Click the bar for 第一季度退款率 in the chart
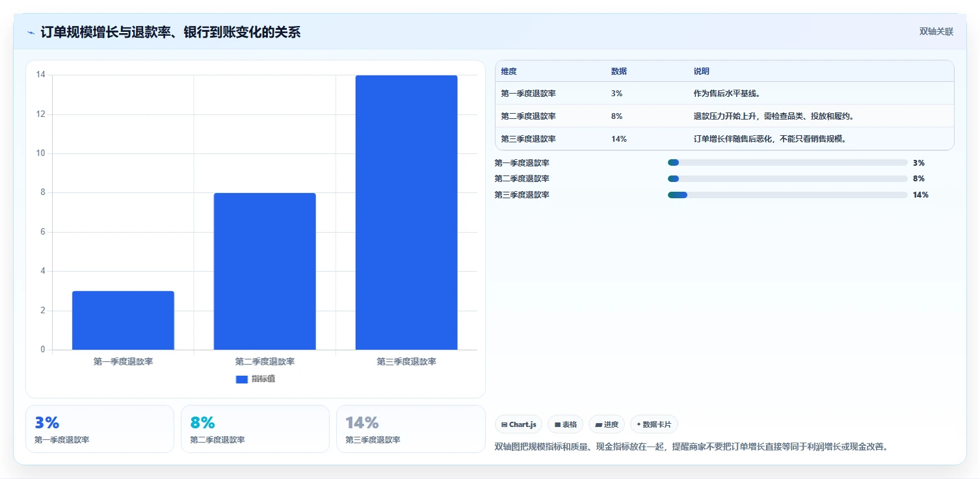The height and width of the screenshot is (479, 980). click(x=123, y=320)
